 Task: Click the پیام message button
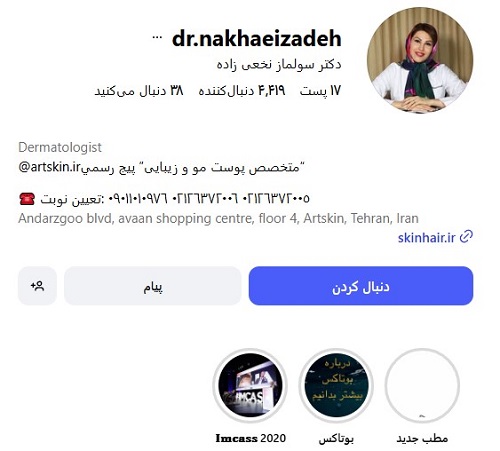pyautogui.click(x=153, y=286)
